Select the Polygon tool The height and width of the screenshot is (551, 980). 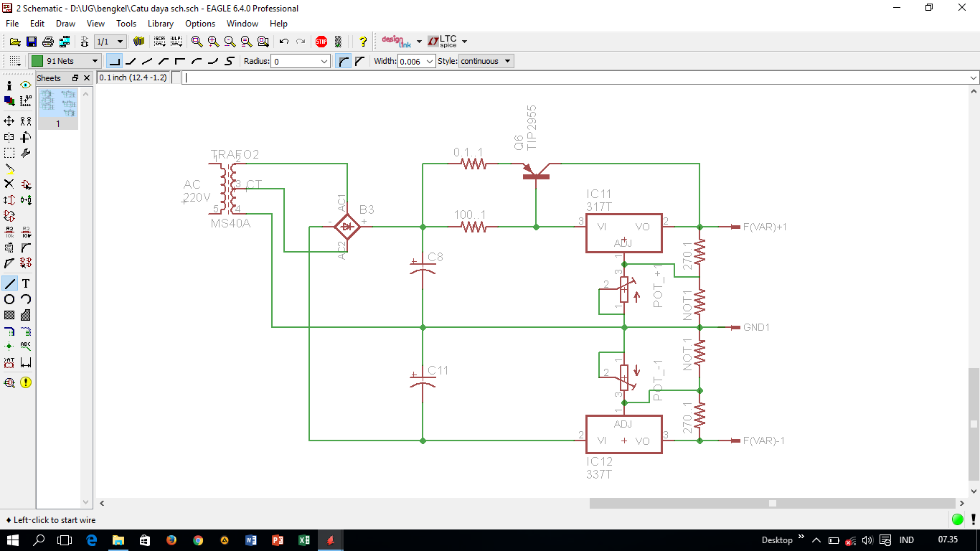click(x=26, y=315)
